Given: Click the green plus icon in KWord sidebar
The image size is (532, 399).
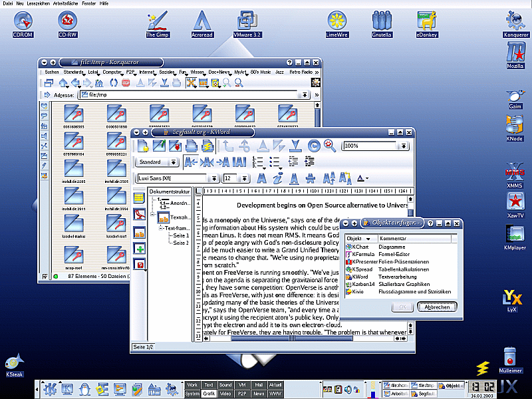Looking at the screenshot, I should [x=140, y=249].
